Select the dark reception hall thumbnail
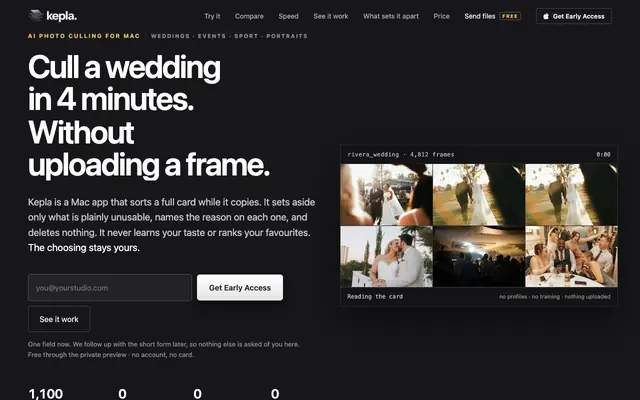The image size is (640, 400). 479,256
